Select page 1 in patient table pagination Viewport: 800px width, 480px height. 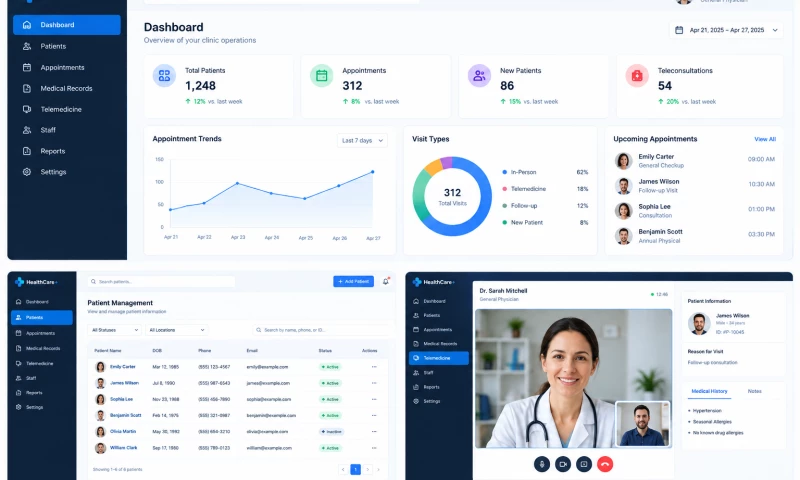tap(356, 469)
